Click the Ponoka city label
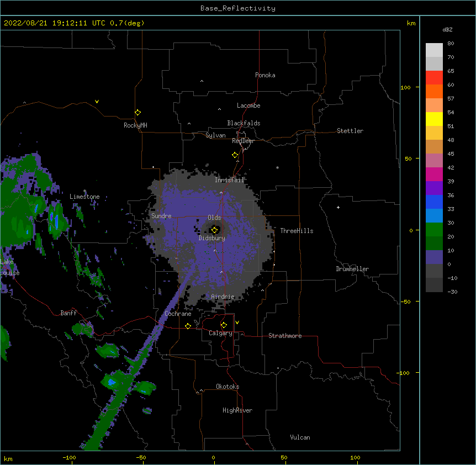This screenshot has width=476, height=465. click(x=265, y=75)
